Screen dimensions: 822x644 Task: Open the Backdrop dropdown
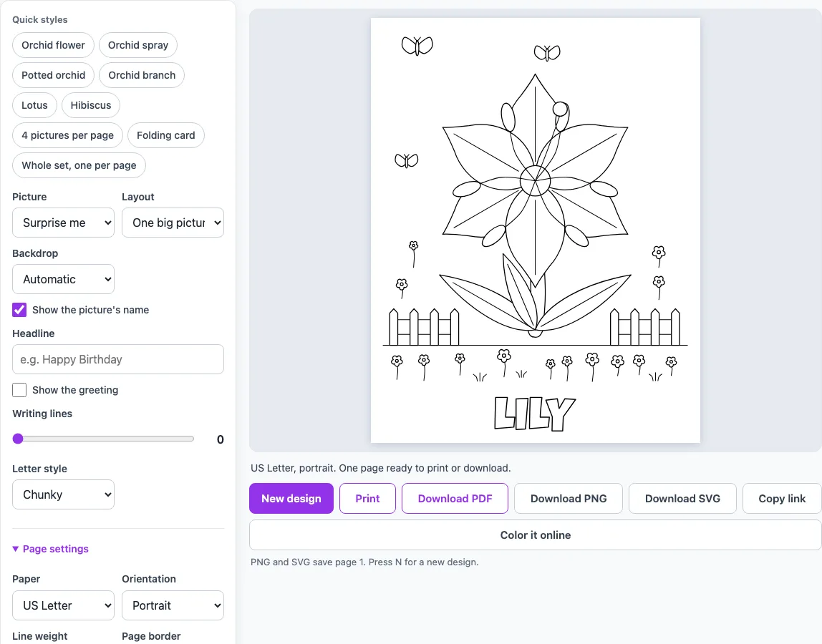64,279
